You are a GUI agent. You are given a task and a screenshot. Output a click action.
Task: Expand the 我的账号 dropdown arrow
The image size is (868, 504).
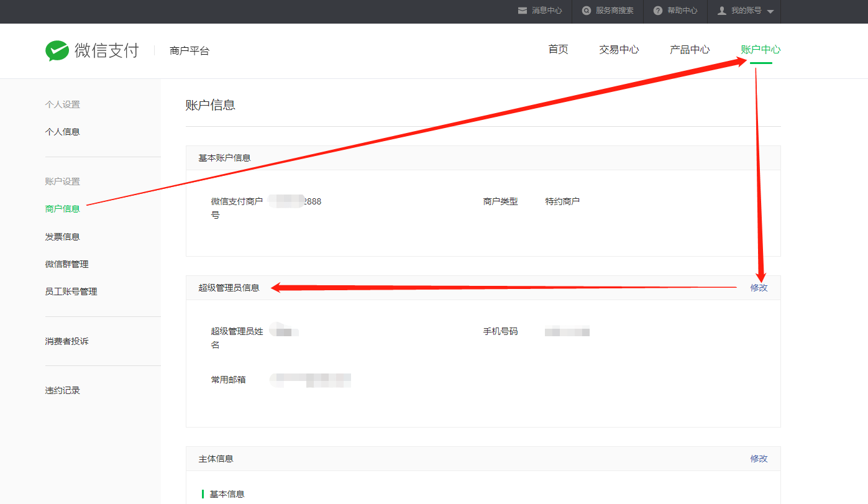point(770,12)
